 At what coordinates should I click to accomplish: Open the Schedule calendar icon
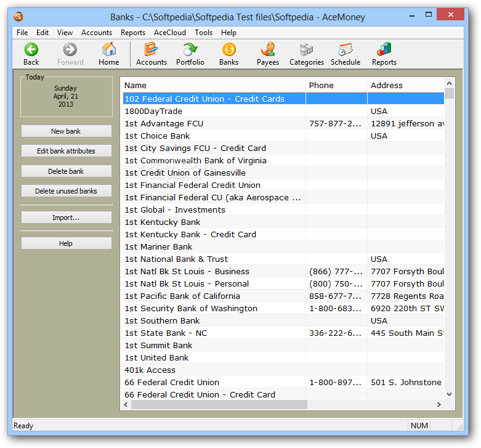346,49
